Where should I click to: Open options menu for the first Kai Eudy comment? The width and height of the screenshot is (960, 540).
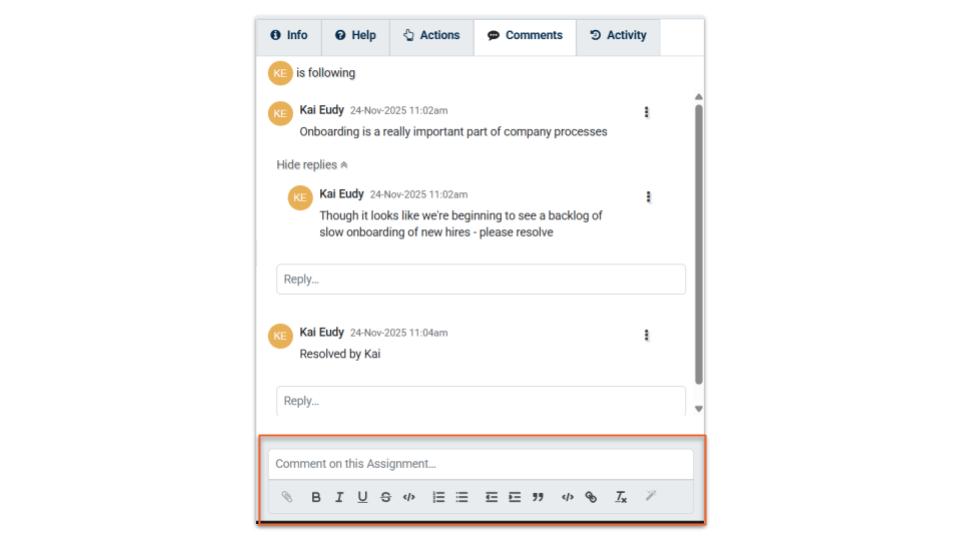pos(646,112)
